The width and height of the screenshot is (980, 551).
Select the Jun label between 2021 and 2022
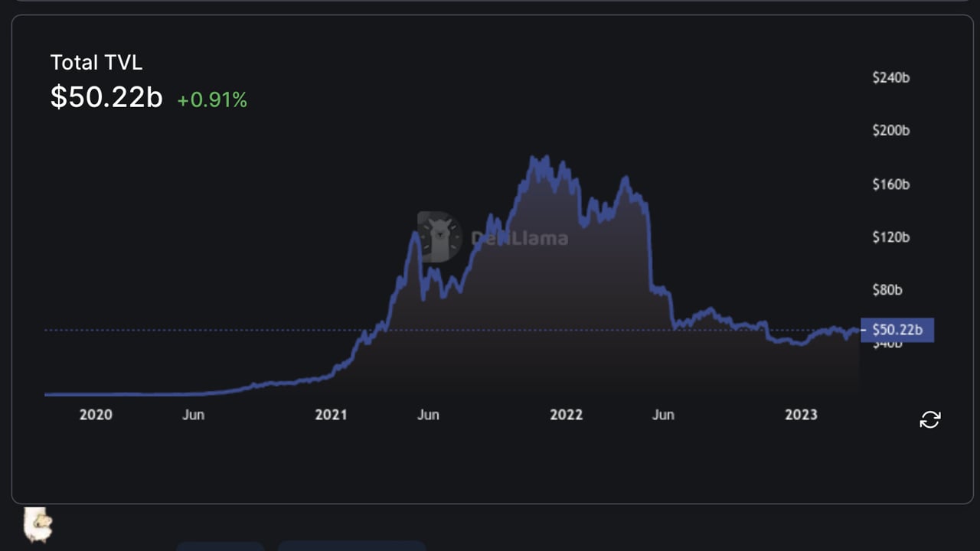428,415
